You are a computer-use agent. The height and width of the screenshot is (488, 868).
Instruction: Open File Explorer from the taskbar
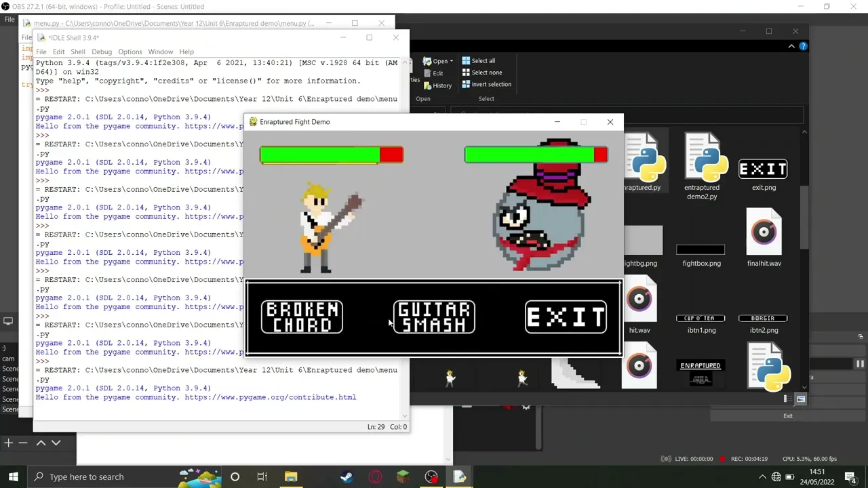[291, 477]
